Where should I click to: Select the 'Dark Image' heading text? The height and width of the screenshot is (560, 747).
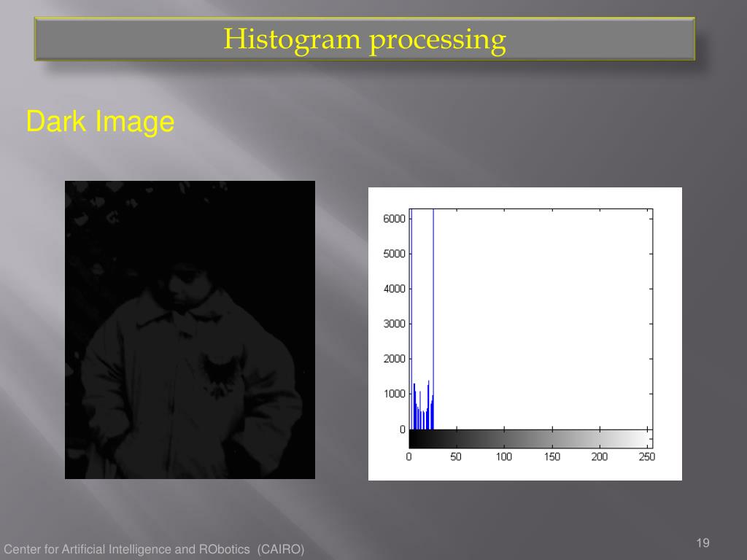pyautogui.click(x=100, y=122)
